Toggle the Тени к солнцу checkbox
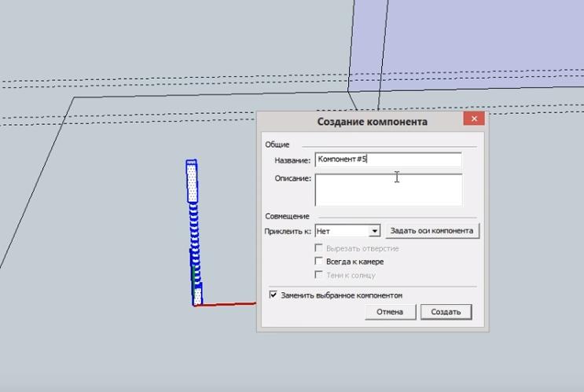The image size is (584, 392). [x=319, y=275]
